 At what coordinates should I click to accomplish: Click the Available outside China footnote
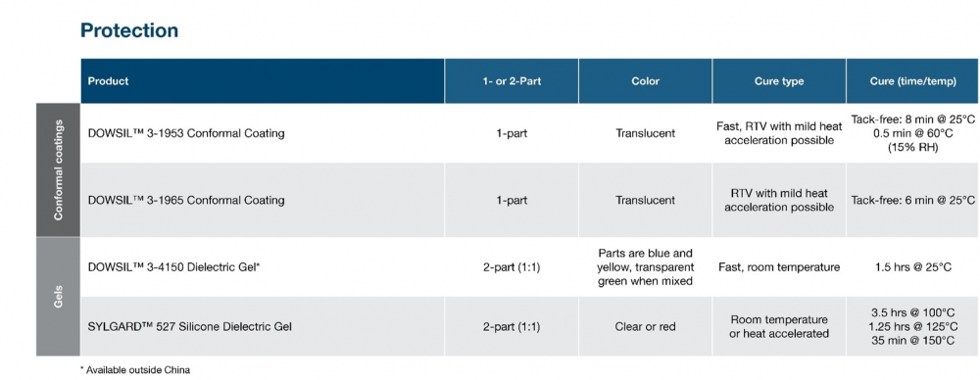pos(135,369)
